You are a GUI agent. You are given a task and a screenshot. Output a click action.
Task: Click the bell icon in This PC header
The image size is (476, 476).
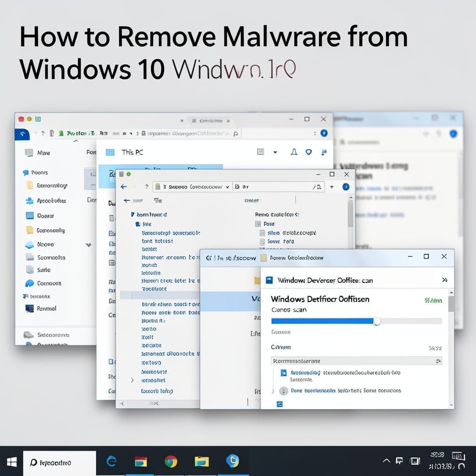[x=294, y=152]
